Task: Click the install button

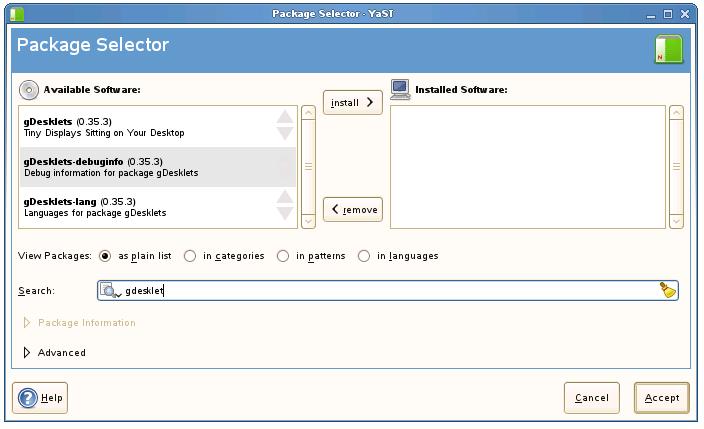Action: 353,102
